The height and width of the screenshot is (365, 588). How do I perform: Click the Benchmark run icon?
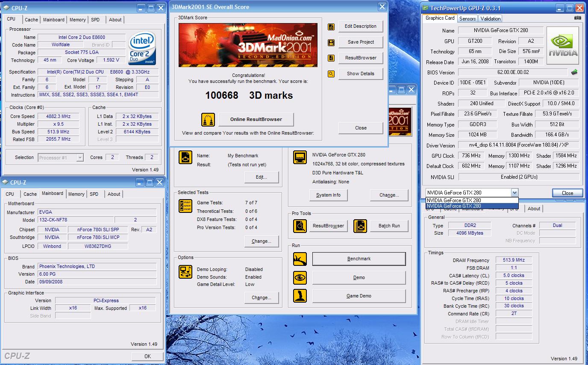point(300,259)
